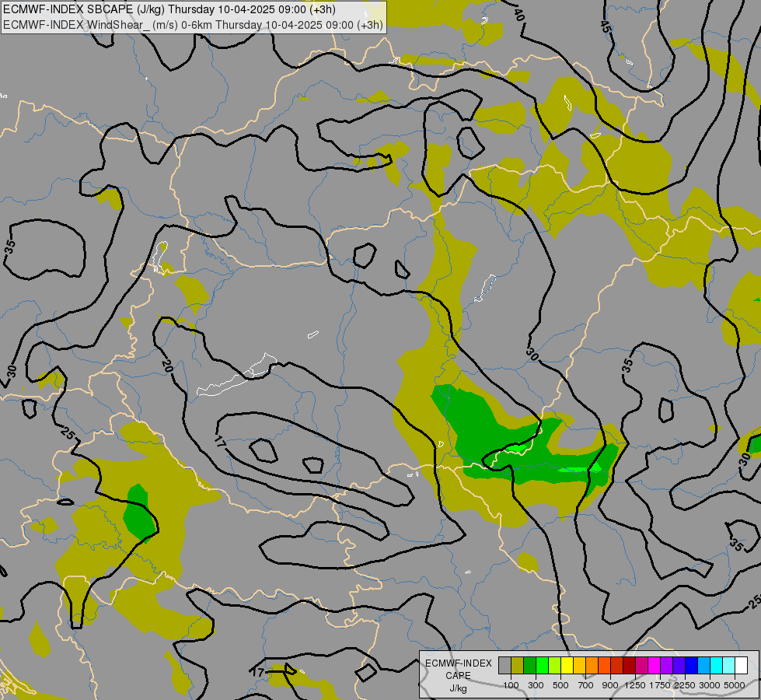Click the 1750 legend value
The height and width of the screenshot is (700, 761).
coord(660,685)
